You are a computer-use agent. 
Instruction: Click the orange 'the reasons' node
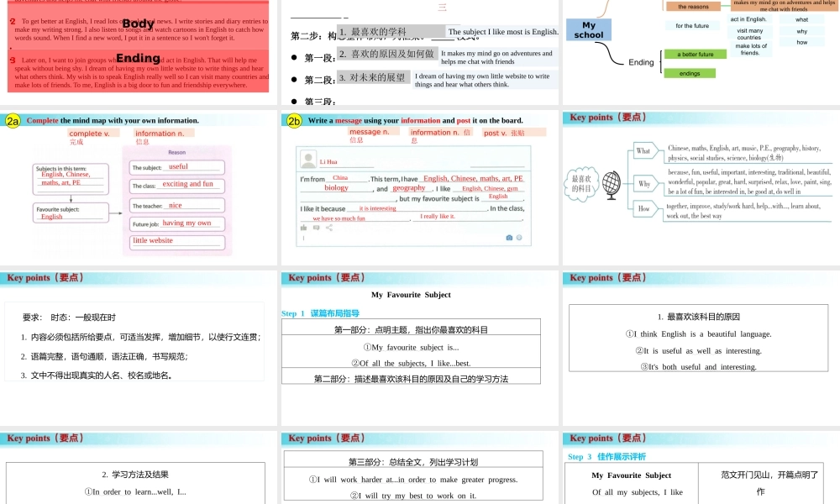coord(694,7)
